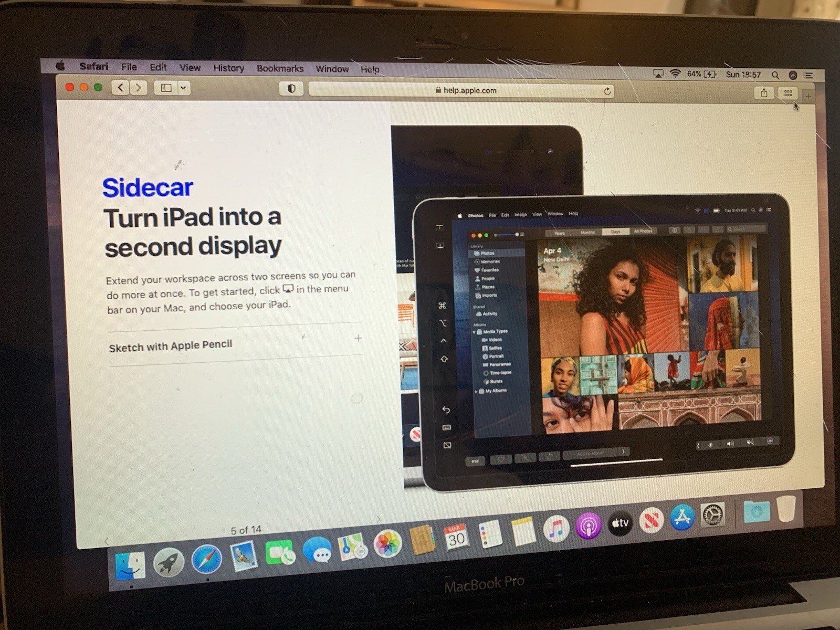Open the Trash in the Dock

tap(786, 508)
